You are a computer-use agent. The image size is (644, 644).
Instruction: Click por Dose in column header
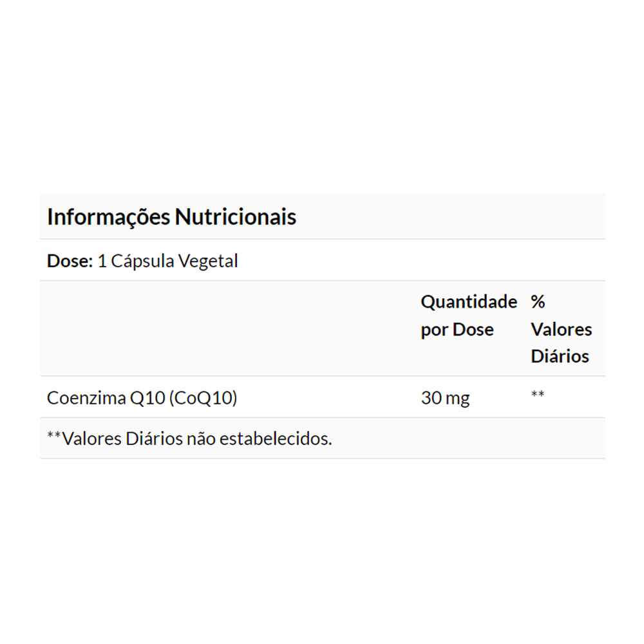(457, 329)
